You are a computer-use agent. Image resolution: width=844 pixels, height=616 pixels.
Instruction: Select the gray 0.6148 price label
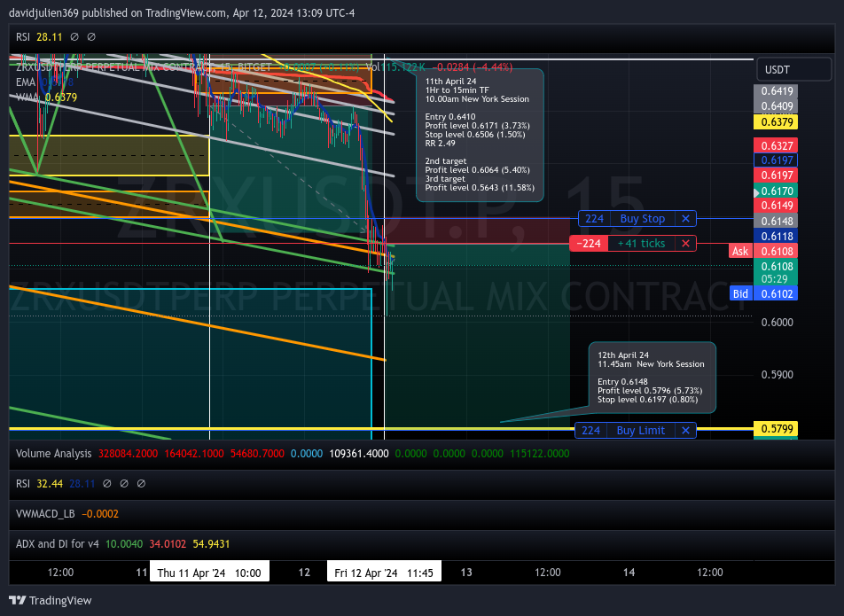(x=776, y=221)
